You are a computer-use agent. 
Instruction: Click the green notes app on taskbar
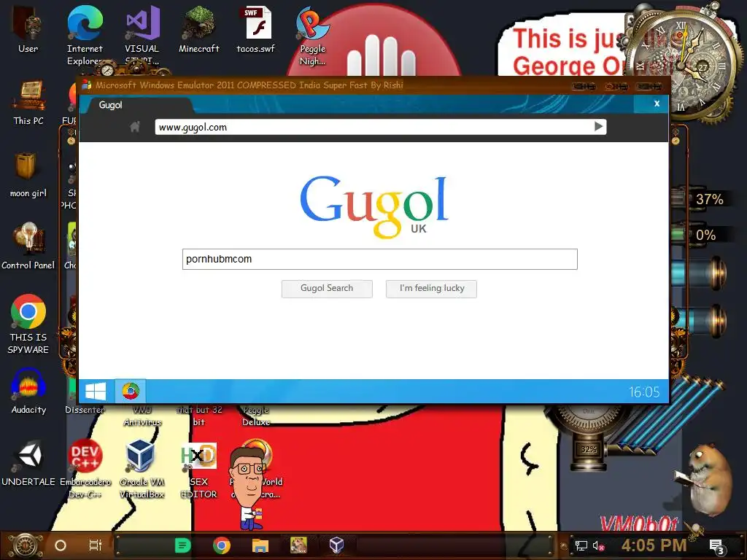[182, 545]
